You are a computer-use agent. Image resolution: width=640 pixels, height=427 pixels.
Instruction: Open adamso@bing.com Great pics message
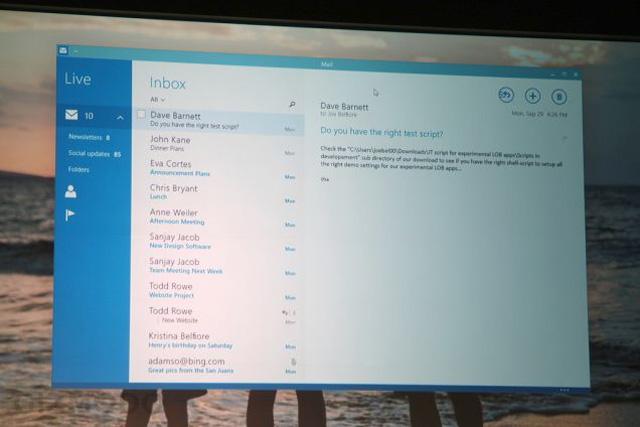[x=218, y=366]
